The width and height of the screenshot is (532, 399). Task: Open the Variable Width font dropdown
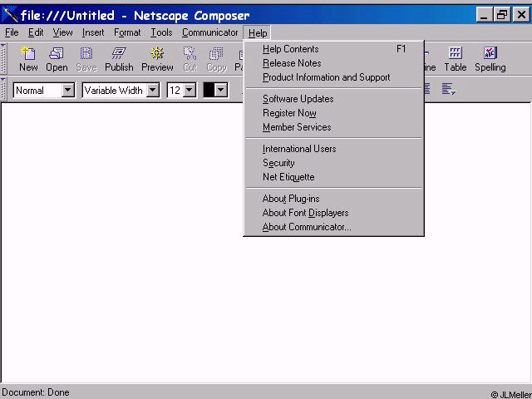click(153, 91)
